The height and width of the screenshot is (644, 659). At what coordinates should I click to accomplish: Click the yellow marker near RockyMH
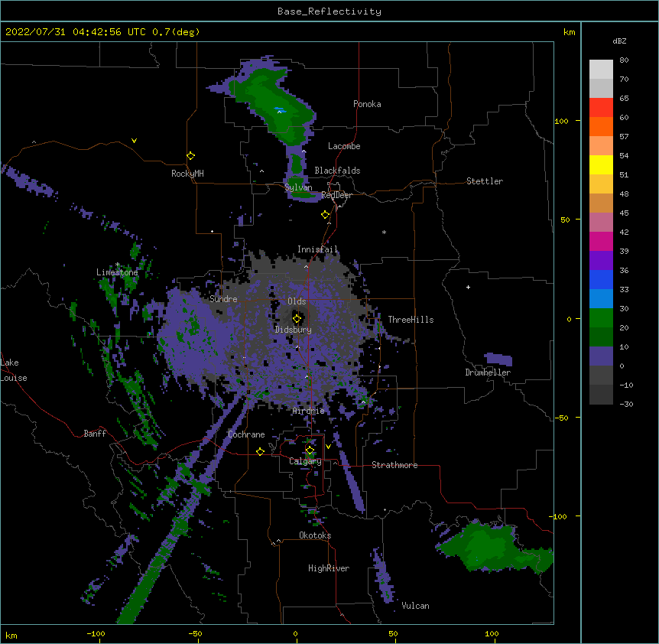(190, 156)
